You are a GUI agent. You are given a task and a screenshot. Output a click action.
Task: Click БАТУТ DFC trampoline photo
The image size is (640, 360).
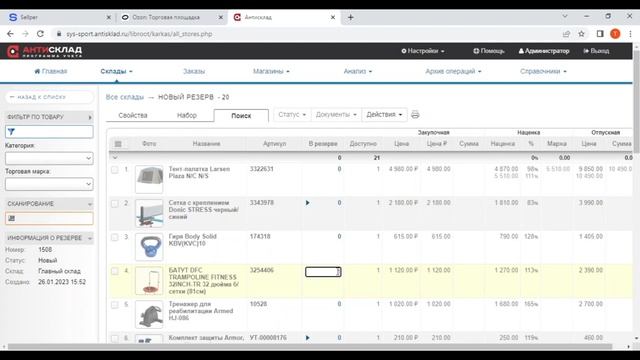point(149,281)
